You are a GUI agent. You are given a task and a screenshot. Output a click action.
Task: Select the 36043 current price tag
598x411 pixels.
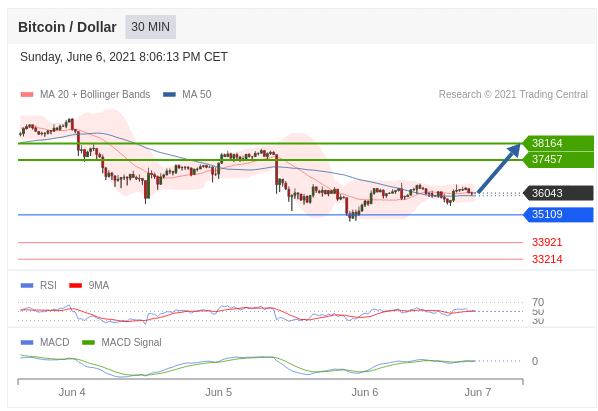tap(558, 193)
